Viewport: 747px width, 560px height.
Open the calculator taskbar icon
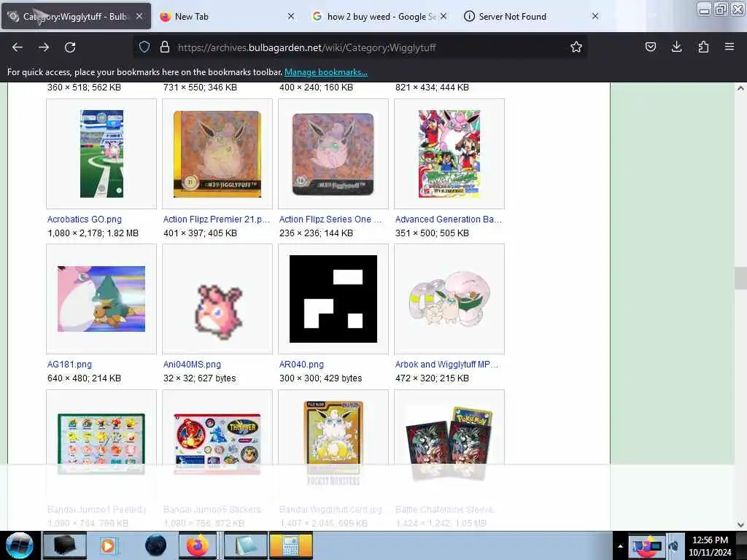(x=290, y=545)
